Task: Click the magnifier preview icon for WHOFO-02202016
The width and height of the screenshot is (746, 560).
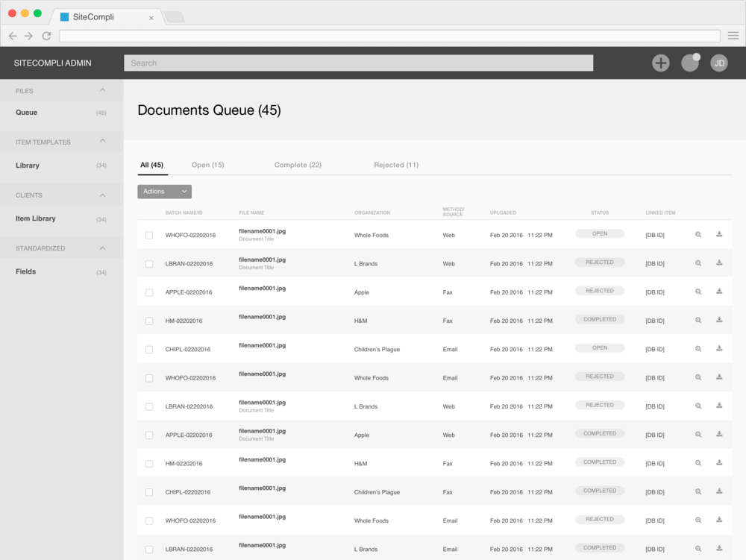Action: pos(698,234)
